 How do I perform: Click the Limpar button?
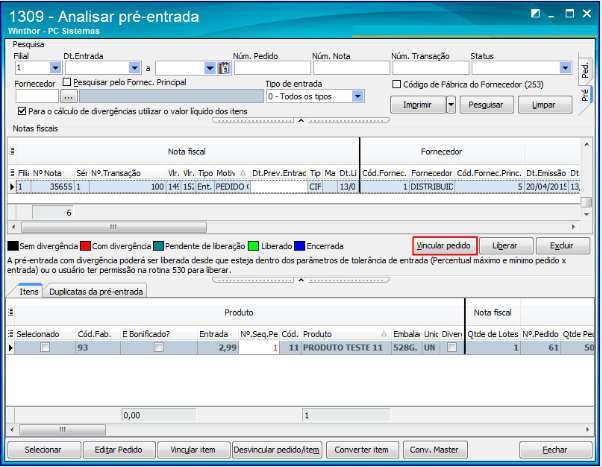click(544, 105)
